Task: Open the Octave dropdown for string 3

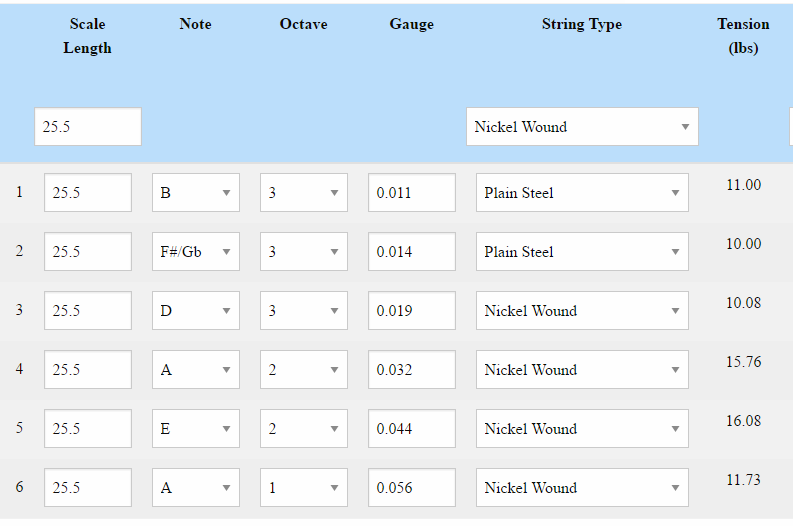Action: pyautogui.click(x=303, y=311)
